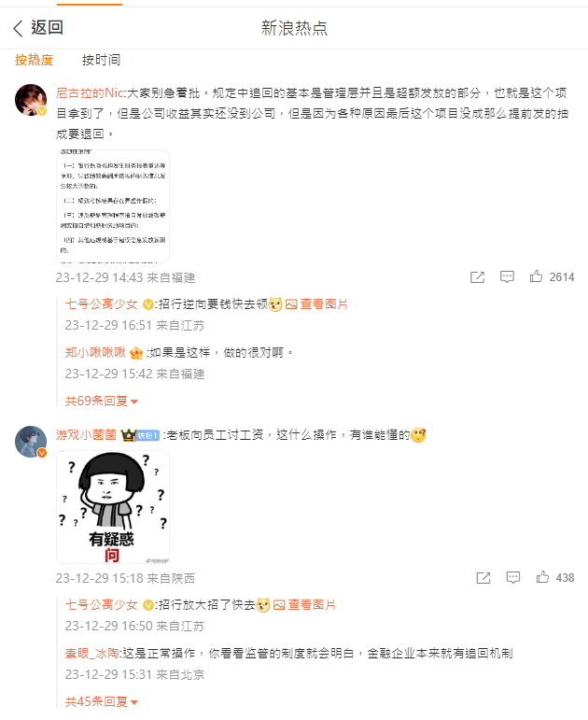Reply to the 尼古拉的Nic comment

point(507,277)
